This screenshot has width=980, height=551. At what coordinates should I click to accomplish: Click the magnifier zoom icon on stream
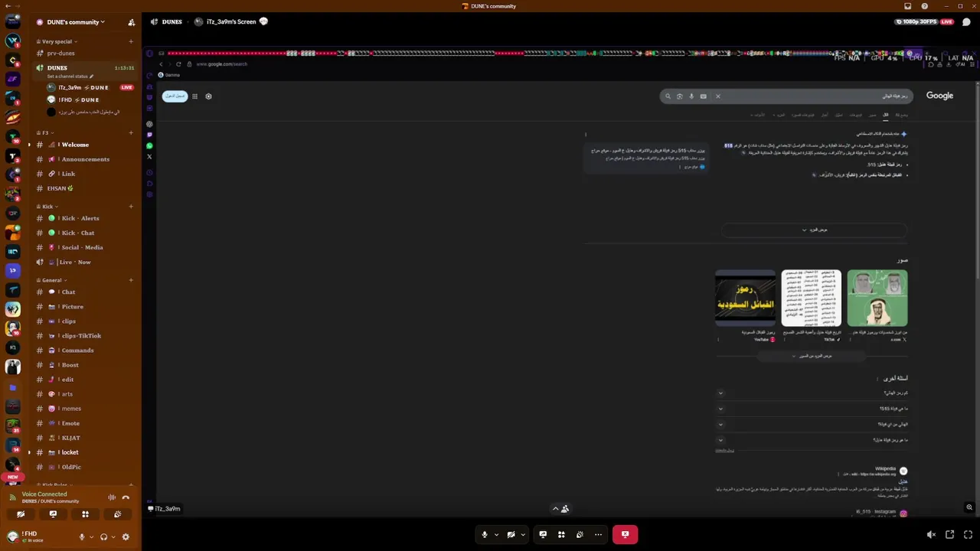pyautogui.click(x=969, y=507)
